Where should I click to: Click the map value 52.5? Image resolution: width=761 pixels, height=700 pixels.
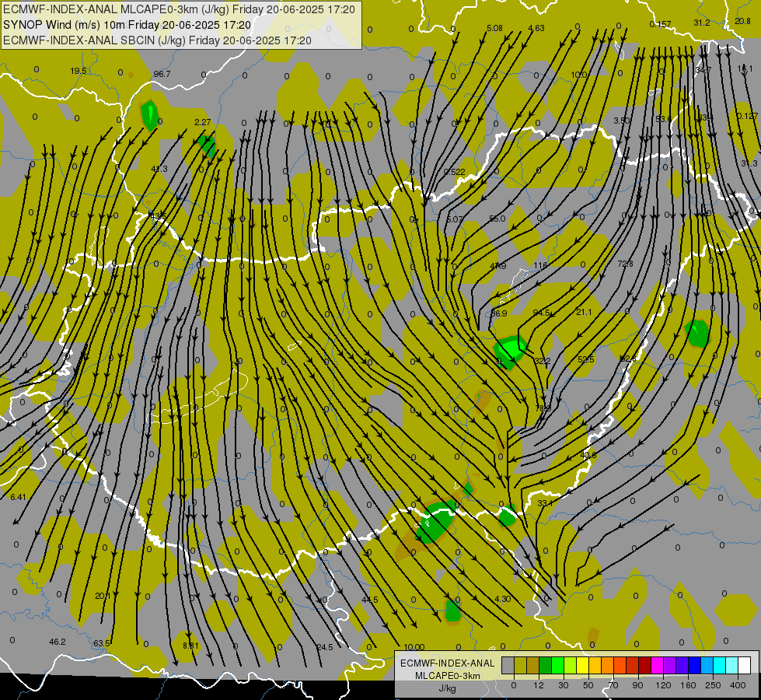click(x=586, y=359)
